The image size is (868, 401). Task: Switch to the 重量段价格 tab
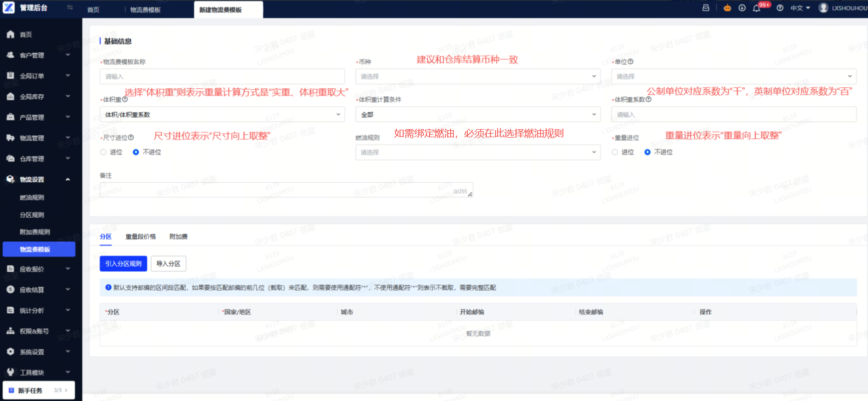(141, 236)
